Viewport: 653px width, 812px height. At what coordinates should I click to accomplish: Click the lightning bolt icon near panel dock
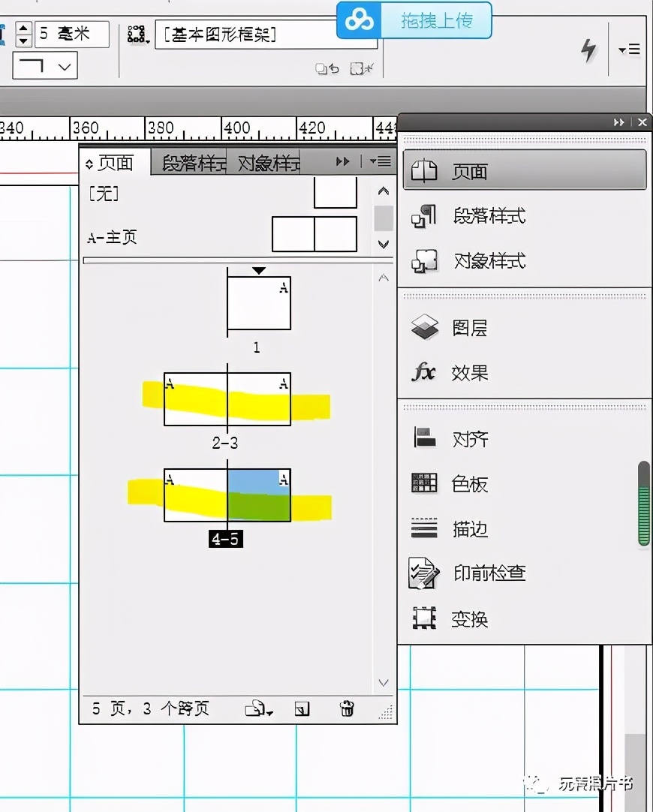coord(588,50)
